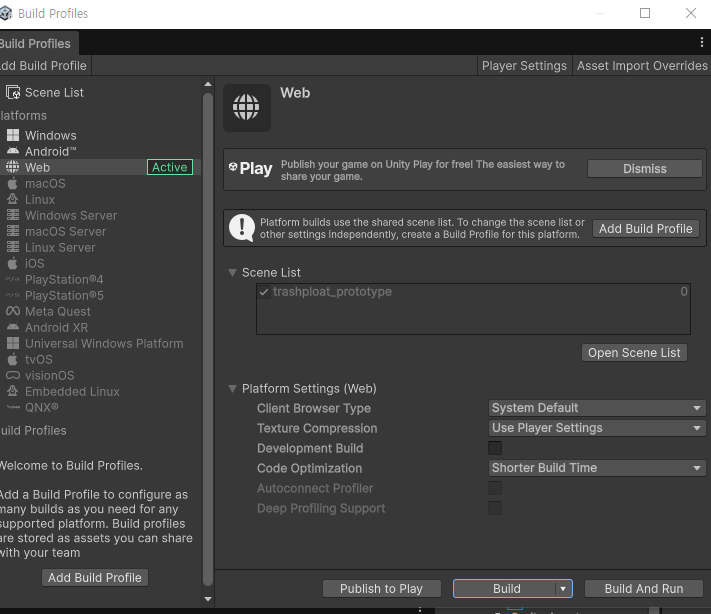The image size is (711, 614).
Task: Click the Linux penguin icon
Action: (13, 199)
